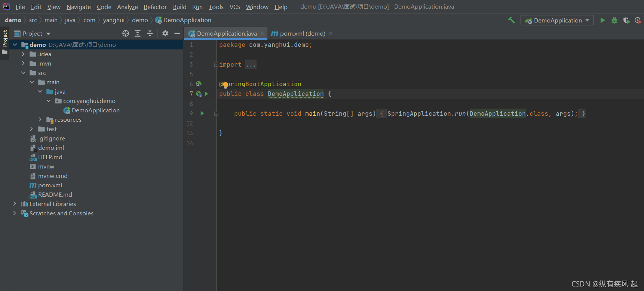
Task: Click the yanghui breadcrumb
Action: (x=114, y=20)
